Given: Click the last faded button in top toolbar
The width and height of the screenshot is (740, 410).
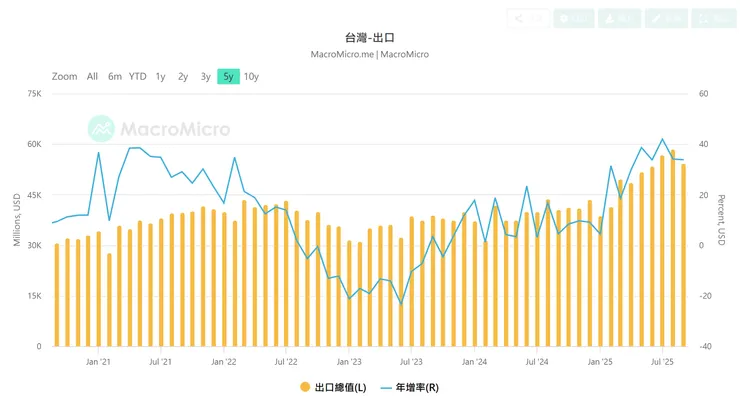Looking at the screenshot, I should coord(714,18).
